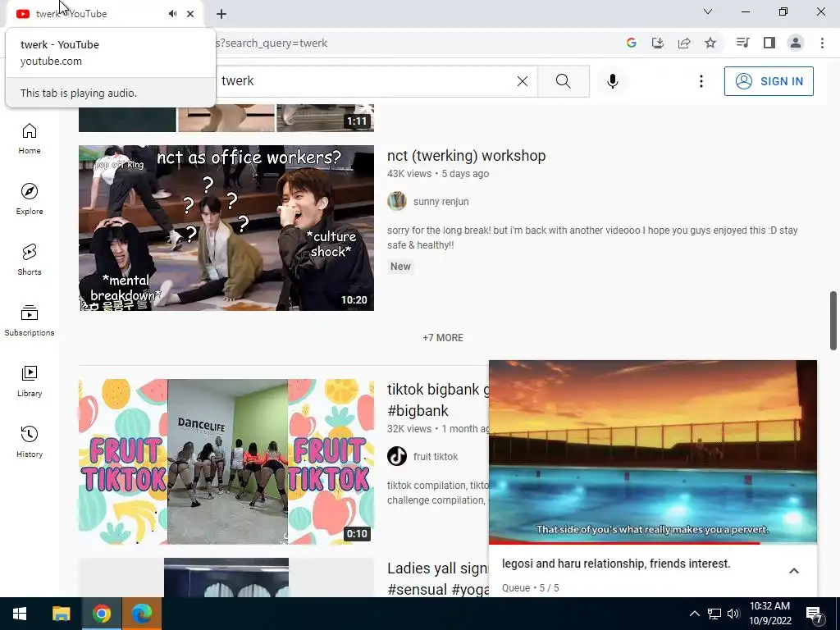Expand the miniplayer queue chevron

pos(794,571)
